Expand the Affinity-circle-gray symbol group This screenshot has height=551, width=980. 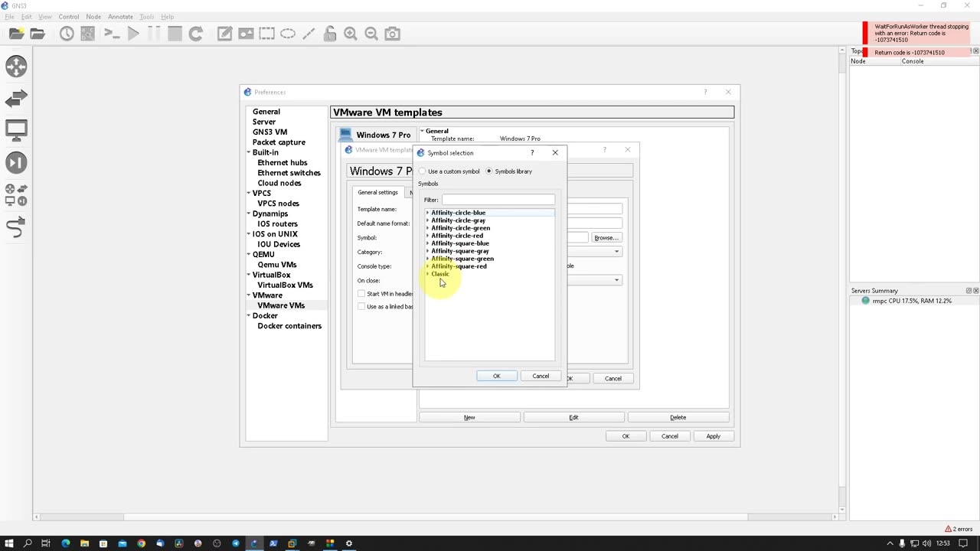click(x=428, y=220)
